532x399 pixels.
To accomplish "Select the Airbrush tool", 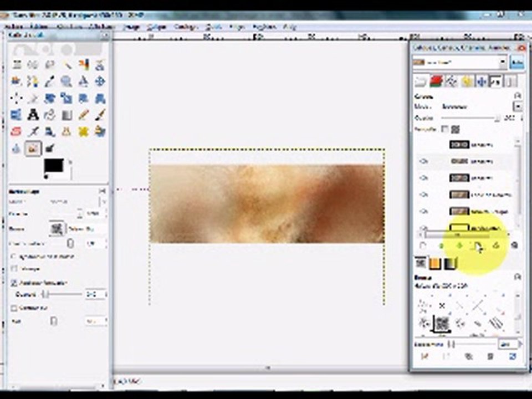I will pyautogui.click(x=33, y=132).
